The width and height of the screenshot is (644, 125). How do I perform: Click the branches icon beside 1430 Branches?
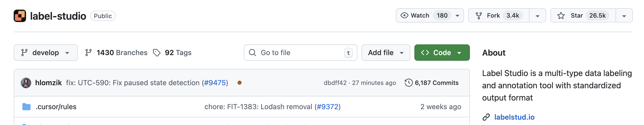tap(88, 53)
